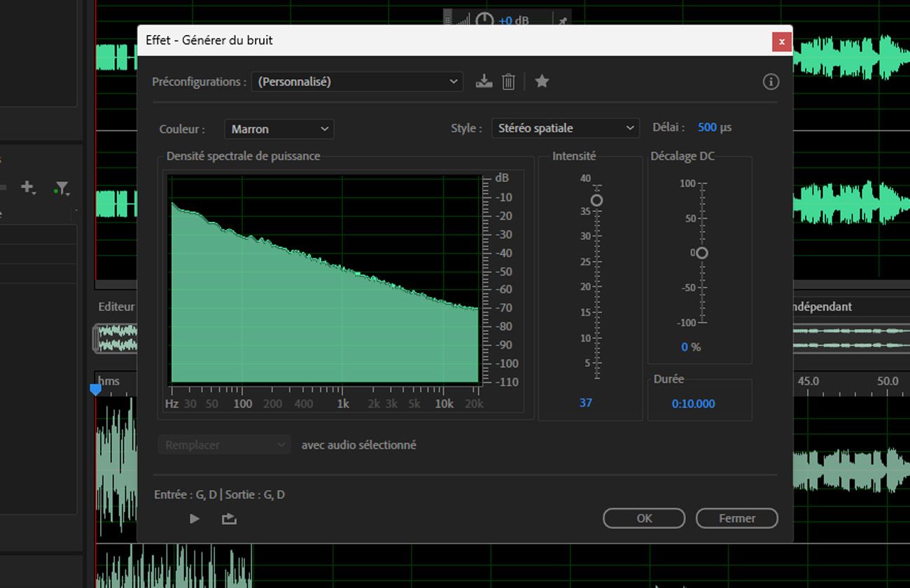The image size is (910, 588).
Task: Delete preset with the trash icon
Action: click(509, 82)
